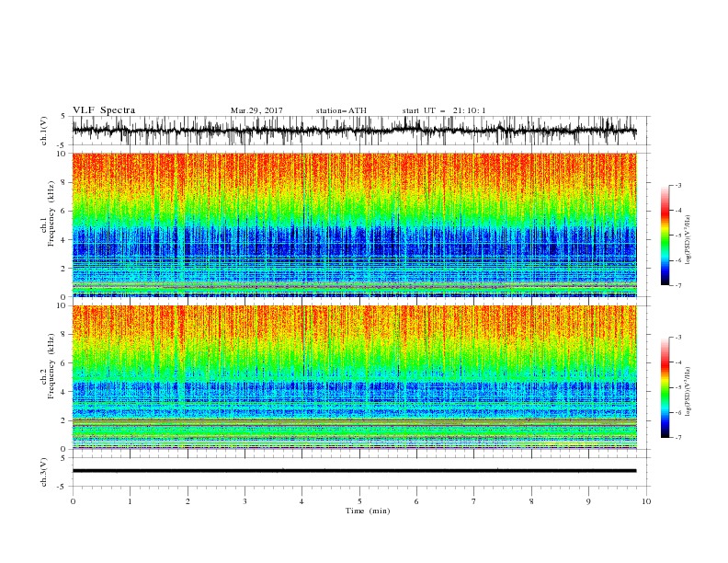Click the ch.1 voltage waveform trace

(x=355, y=131)
